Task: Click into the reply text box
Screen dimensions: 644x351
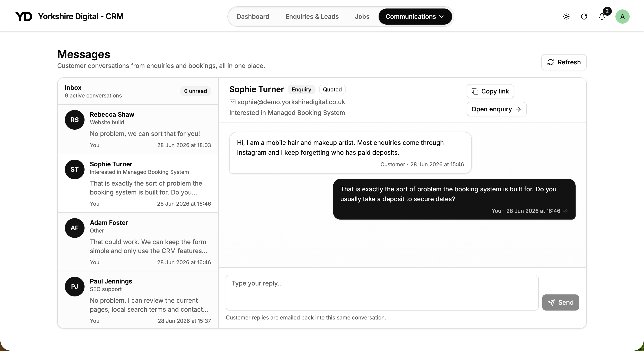Action: point(382,292)
